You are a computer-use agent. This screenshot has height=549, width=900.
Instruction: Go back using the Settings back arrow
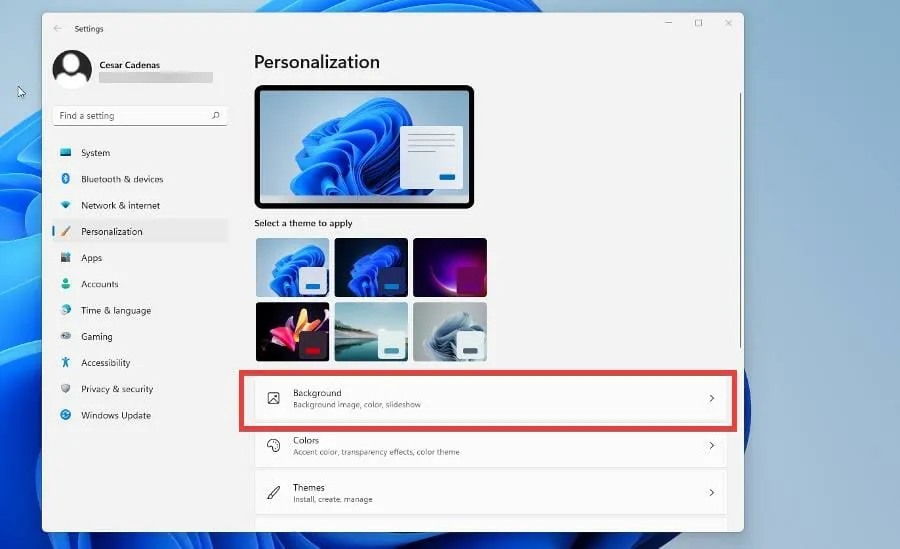pyautogui.click(x=57, y=29)
